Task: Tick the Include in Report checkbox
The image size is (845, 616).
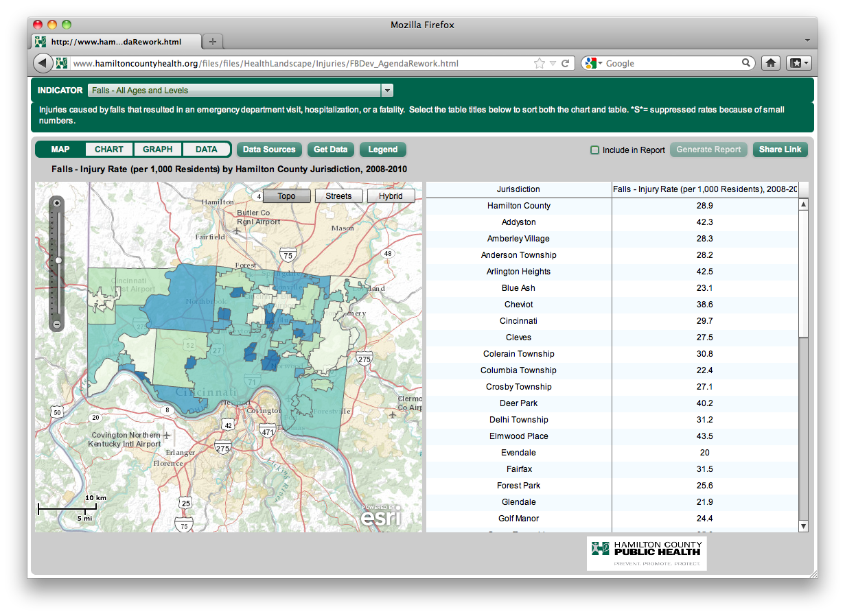Action: pos(595,150)
